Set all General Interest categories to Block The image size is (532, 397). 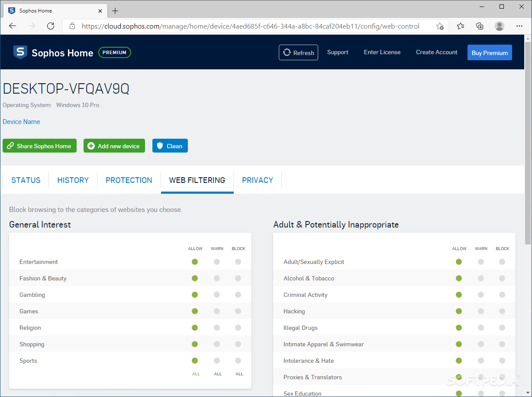click(x=239, y=374)
